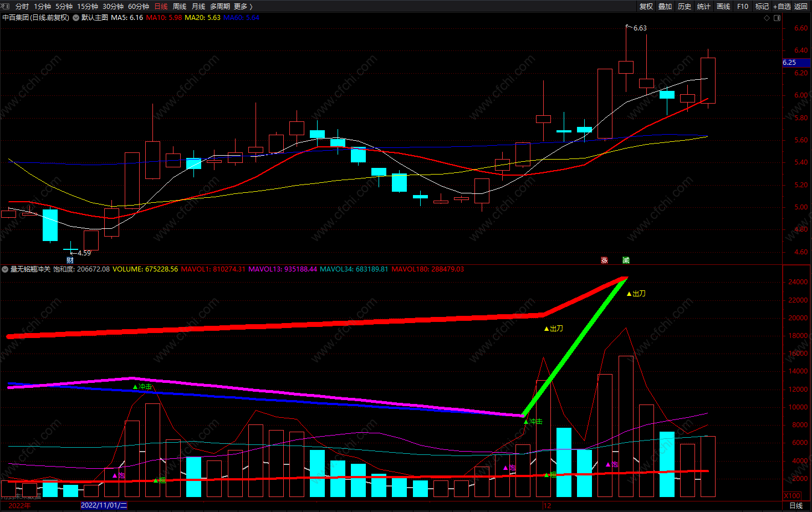Click the 财 finance marker icon
The image size is (812, 512).
pyautogui.click(x=70, y=260)
